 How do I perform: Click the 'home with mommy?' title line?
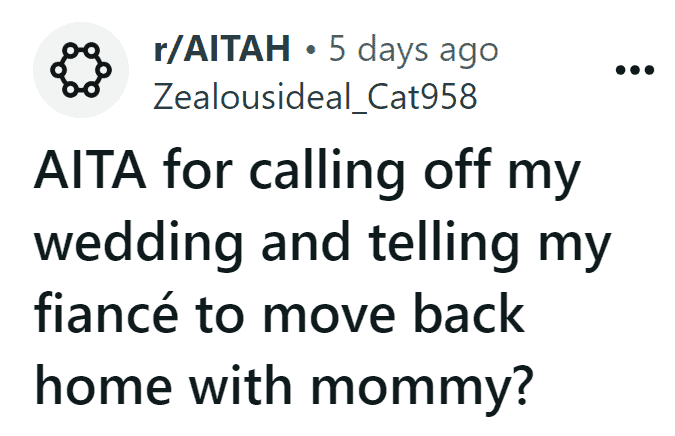pyautogui.click(x=284, y=387)
